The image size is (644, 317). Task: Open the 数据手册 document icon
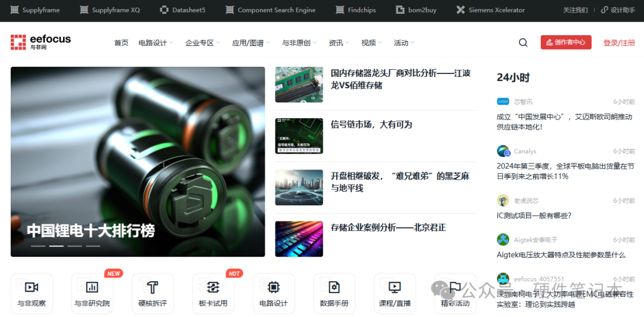(x=334, y=287)
